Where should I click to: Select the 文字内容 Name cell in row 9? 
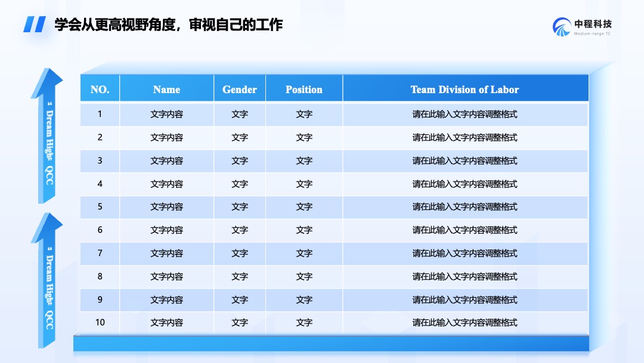[166, 300]
